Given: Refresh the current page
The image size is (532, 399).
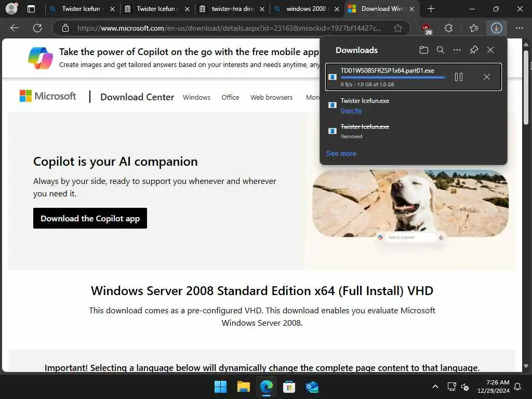Looking at the screenshot, I should point(37,28).
